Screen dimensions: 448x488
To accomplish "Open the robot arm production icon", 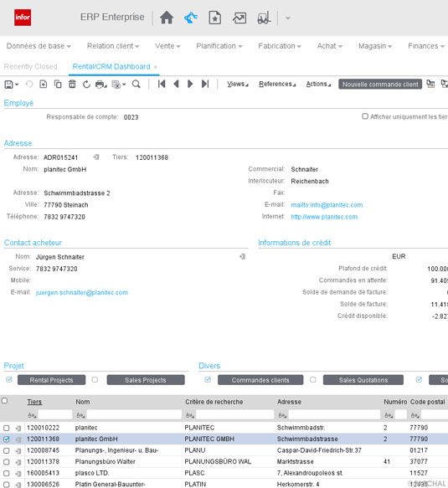I will pos(191,18).
